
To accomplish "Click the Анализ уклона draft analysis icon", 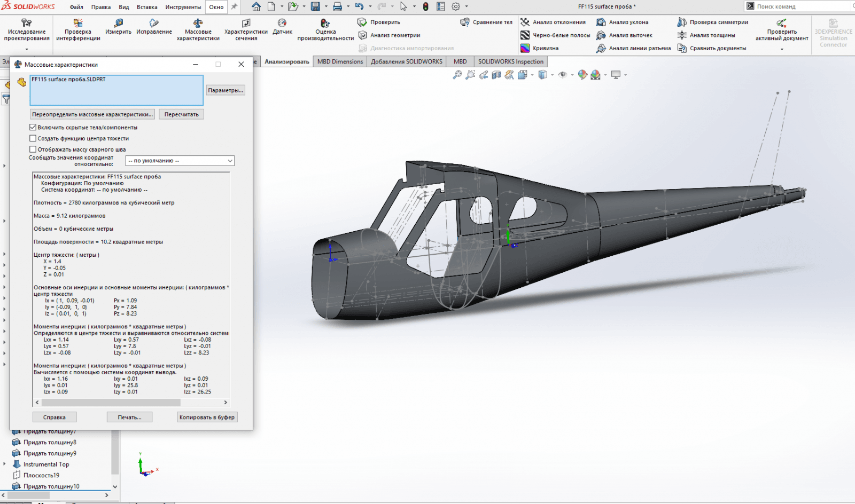I will pos(601,22).
